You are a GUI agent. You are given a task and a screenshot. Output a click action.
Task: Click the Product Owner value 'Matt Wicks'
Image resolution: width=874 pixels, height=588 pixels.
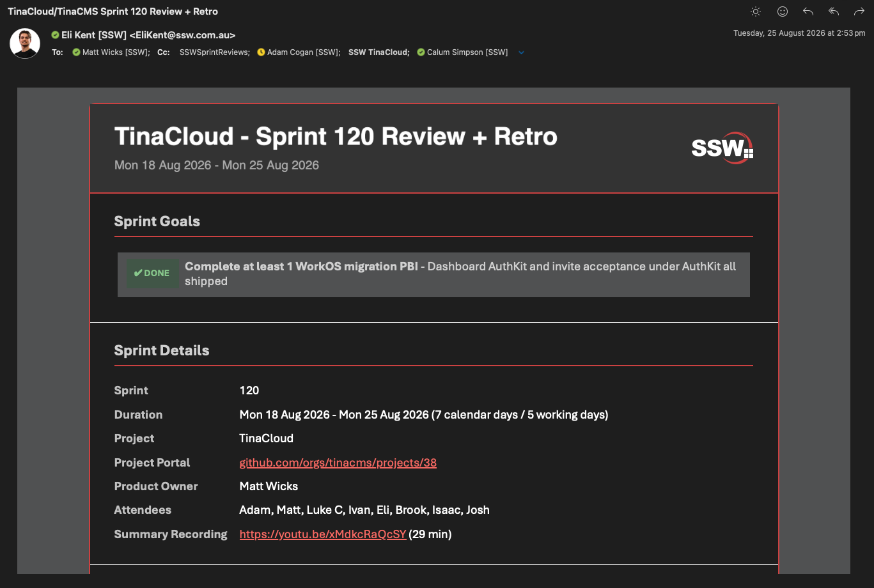click(x=269, y=486)
